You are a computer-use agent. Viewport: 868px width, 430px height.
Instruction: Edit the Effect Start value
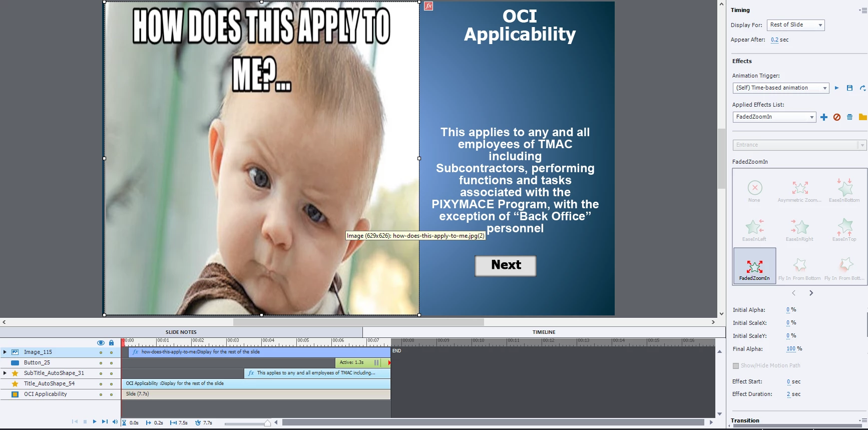tap(788, 382)
